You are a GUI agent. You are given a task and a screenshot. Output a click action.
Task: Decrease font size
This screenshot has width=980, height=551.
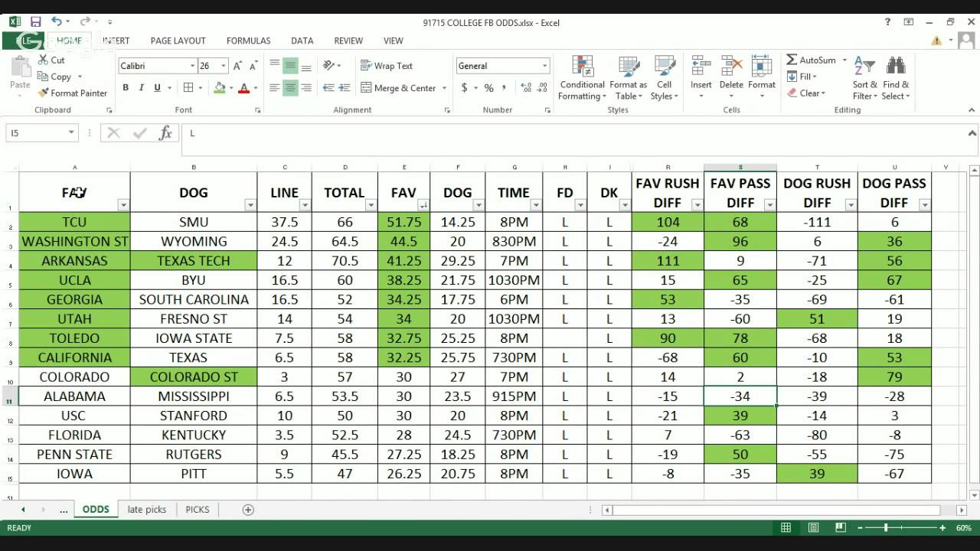(x=254, y=66)
